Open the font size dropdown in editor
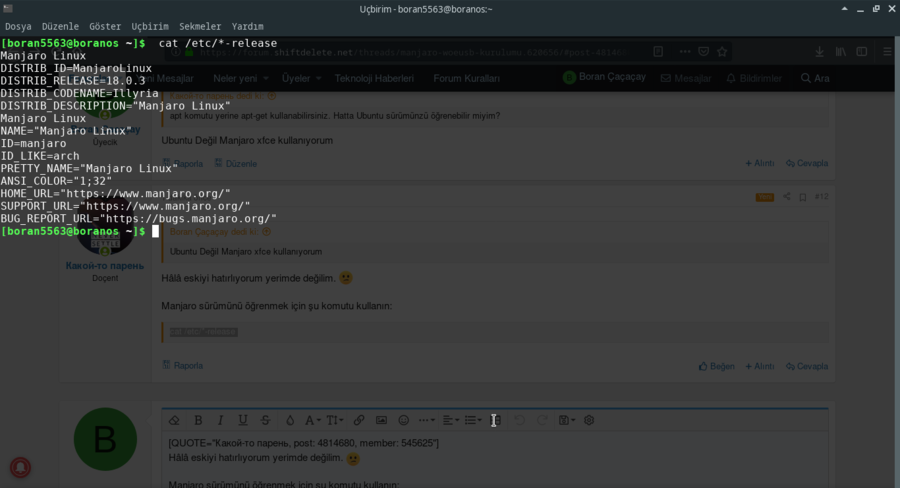 335,420
